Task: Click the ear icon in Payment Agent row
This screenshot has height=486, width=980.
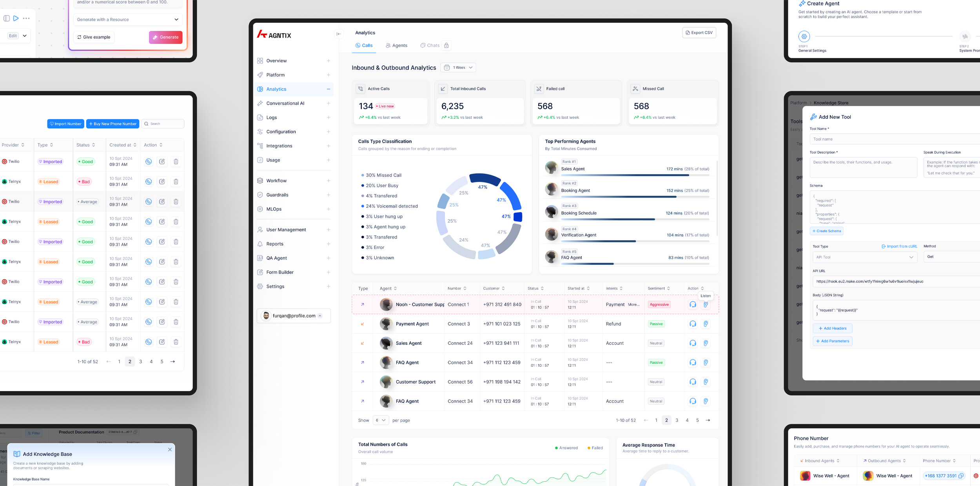Action: [706, 324]
